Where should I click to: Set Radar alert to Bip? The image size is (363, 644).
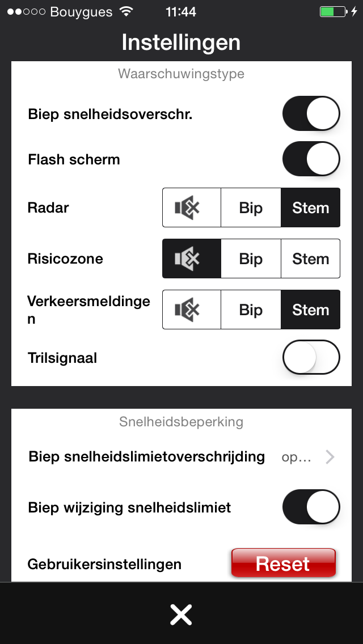pyautogui.click(x=251, y=208)
